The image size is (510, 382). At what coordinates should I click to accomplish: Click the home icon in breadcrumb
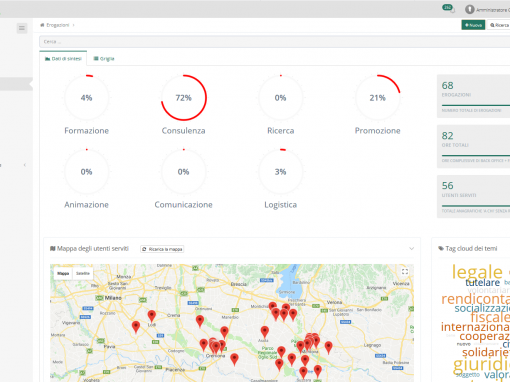(42, 25)
